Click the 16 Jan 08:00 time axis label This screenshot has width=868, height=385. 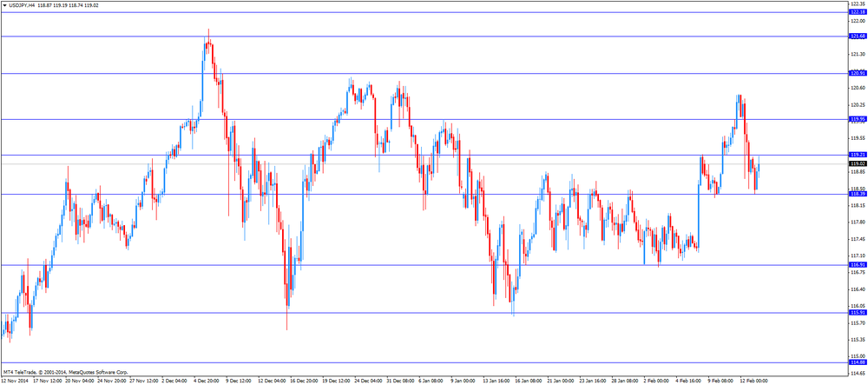pos(528,382)
